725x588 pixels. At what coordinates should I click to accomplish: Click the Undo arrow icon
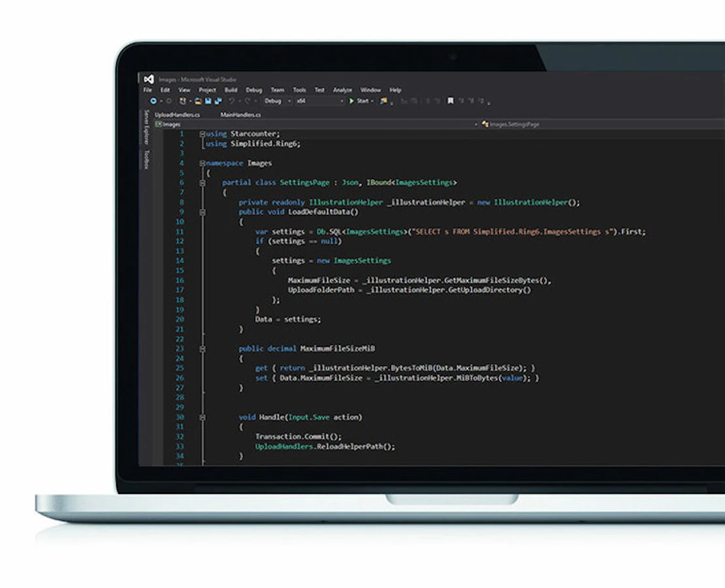point(231,101)
